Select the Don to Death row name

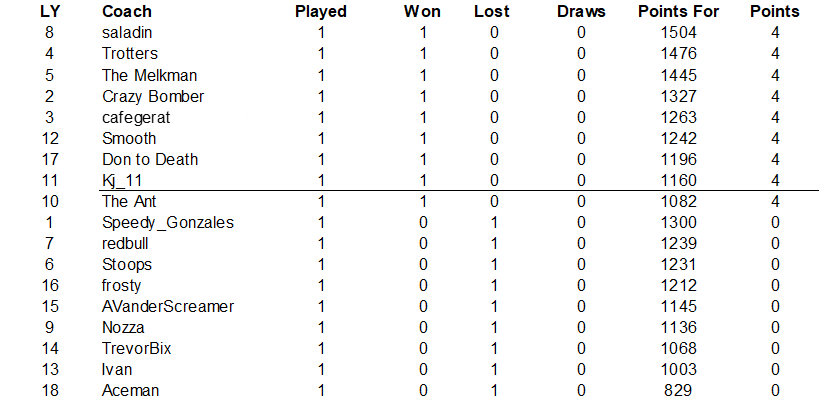(150, 159)
